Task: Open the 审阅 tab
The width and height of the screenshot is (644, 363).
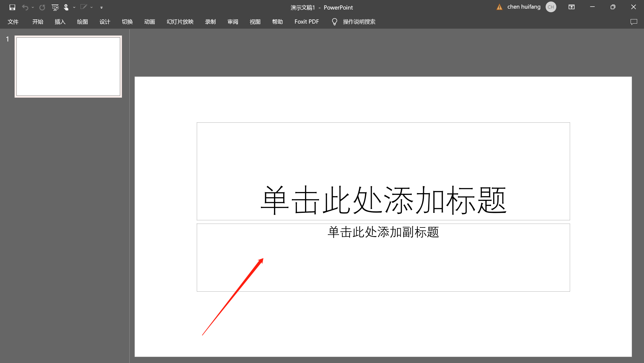Action: point(233,22)
